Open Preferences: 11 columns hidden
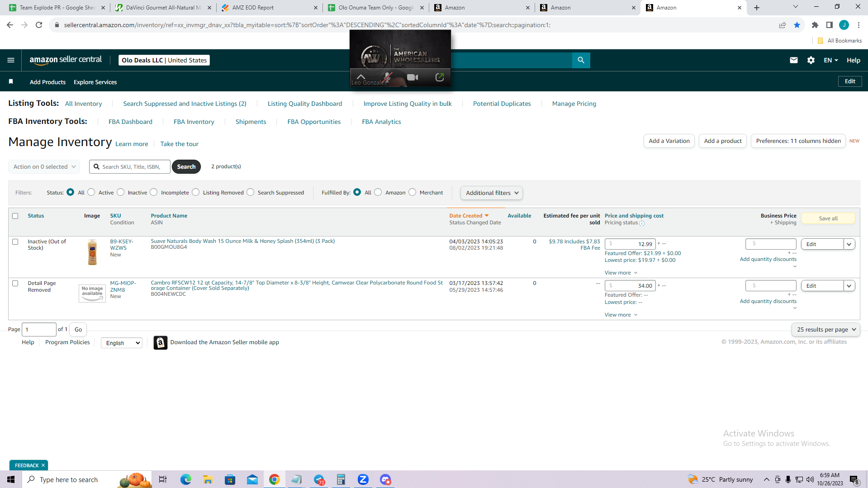 798,141
